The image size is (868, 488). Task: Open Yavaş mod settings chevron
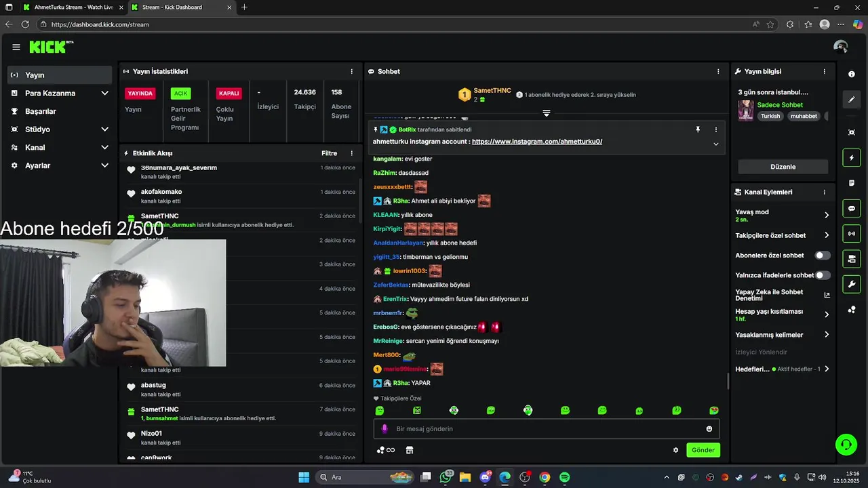(827, 215)
